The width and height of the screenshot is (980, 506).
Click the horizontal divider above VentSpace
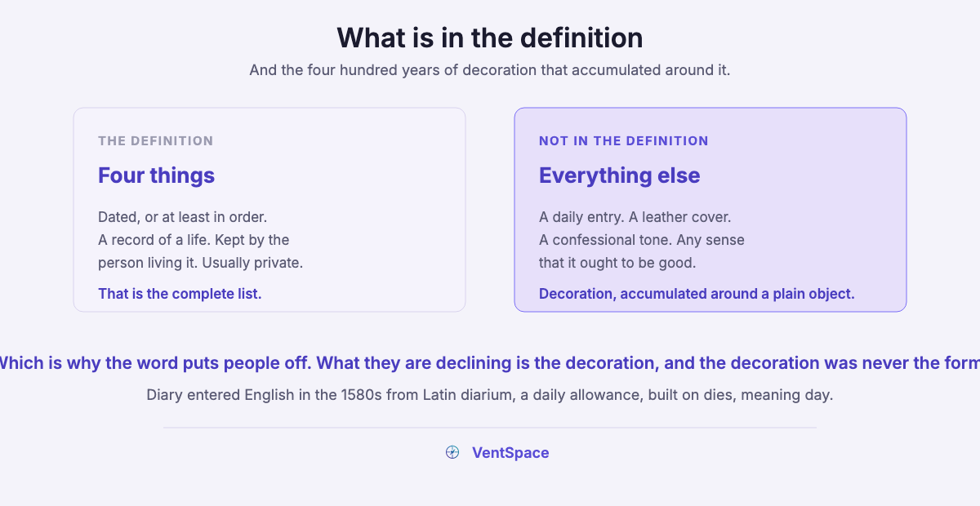[x=490, y=428]
